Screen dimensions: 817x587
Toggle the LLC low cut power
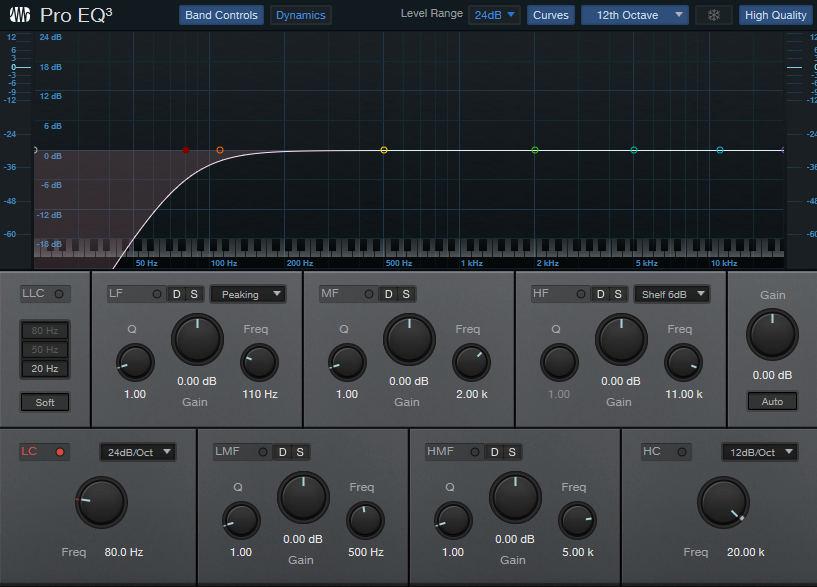[x=59, y=294]
